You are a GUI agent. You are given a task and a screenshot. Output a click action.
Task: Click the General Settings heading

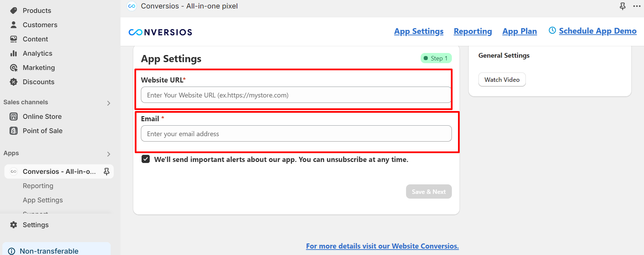click(504, 55)
